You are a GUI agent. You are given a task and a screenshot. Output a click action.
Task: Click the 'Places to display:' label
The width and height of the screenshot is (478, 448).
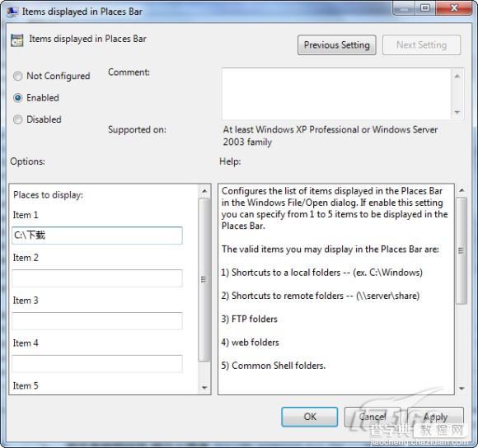pos(48,195)
